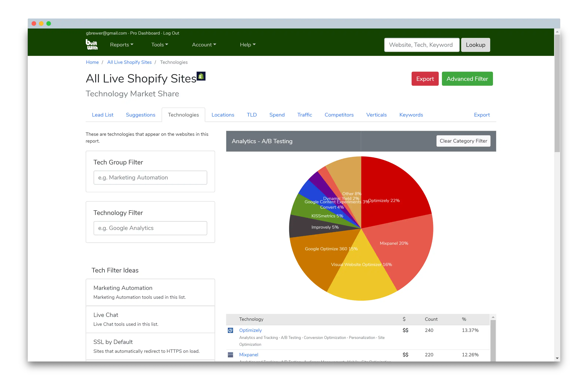Focus the Website, Tech, Keyword search field
This screenshot has width=588, height=380.
[422, 45]
